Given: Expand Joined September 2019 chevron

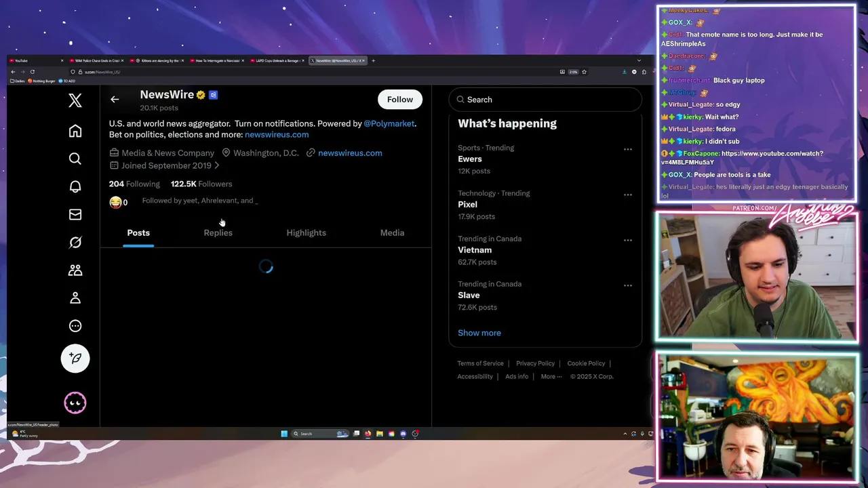Looking at the screenshot, I should [x=216, y=165].
